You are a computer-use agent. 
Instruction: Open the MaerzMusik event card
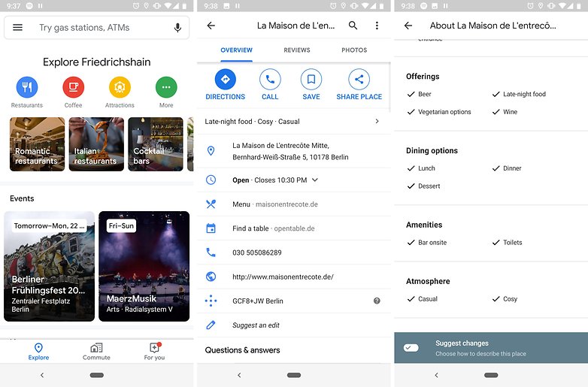(144, 266)
